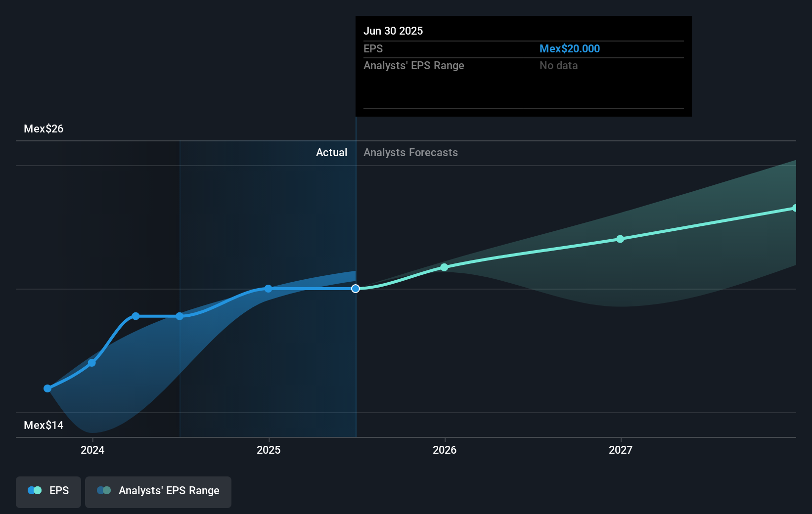Click the 2026 x-axis label
This screenshot has height=514, width=812.
(x=445, y=450)
